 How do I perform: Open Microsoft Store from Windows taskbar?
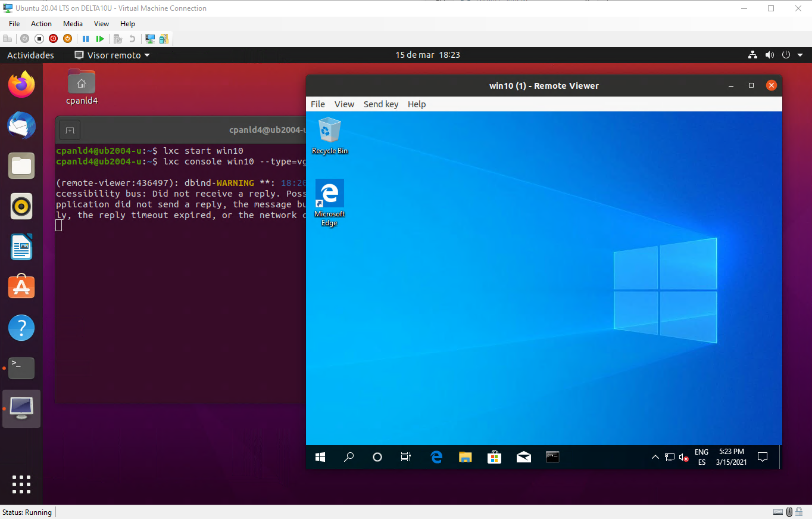pyautogui.click(x=494, y=457)
